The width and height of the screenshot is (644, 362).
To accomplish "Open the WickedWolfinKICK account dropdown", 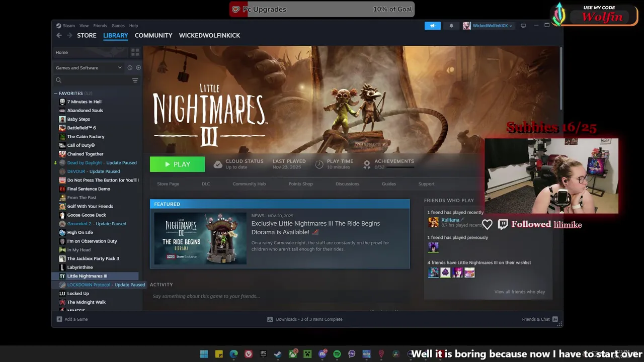I will [488, 26].
